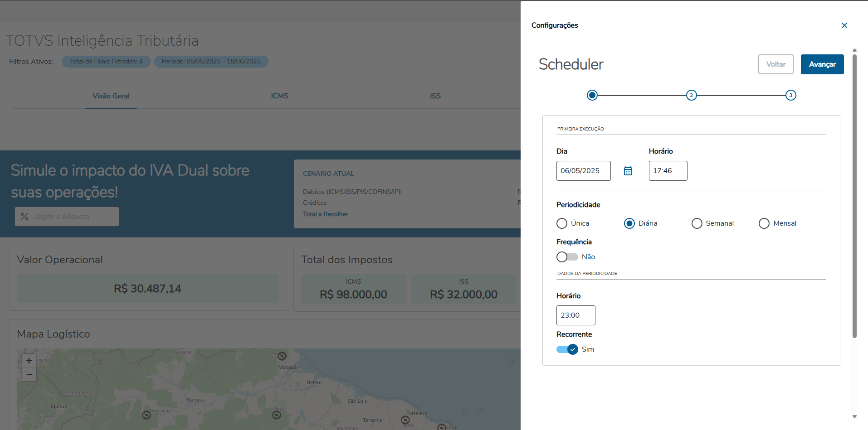Click the scrollbar up arrow in Configurações
This screenshot has width=868, height=430.
click(x=854, y=50)
